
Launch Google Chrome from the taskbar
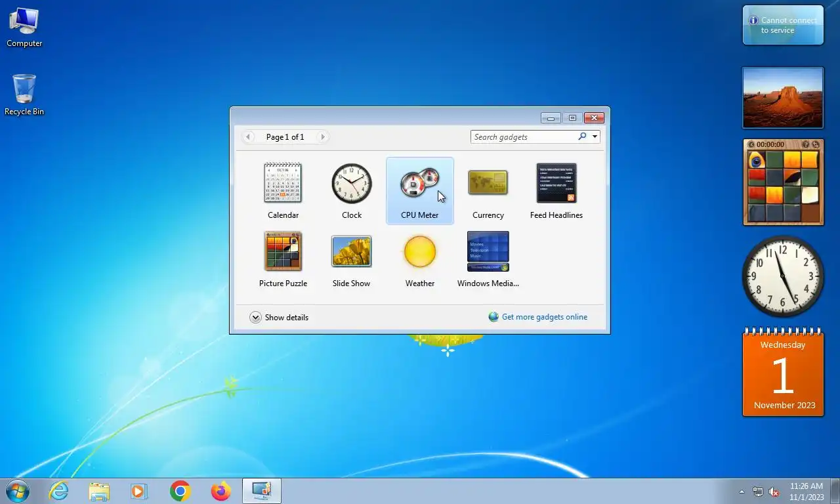tap(180, 491)
